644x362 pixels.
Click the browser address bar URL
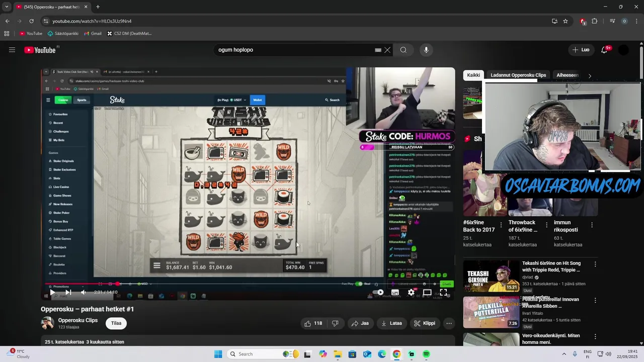click(x=92, y=21)
